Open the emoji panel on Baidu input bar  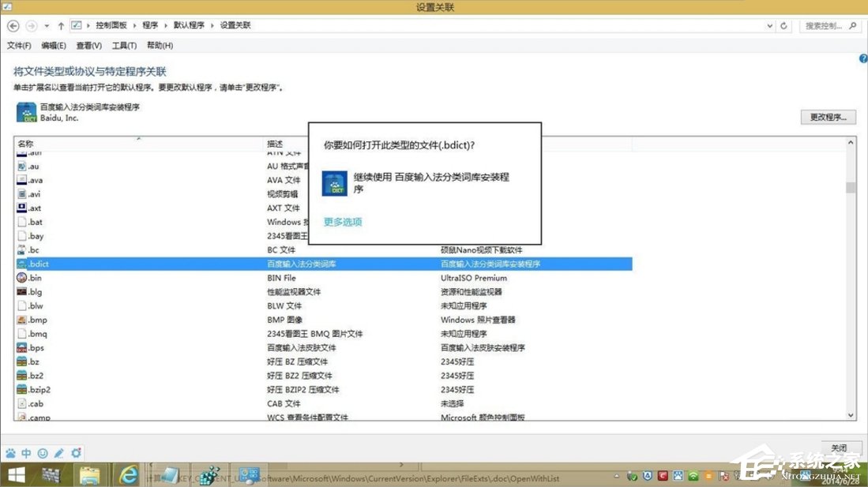(43, 453)
